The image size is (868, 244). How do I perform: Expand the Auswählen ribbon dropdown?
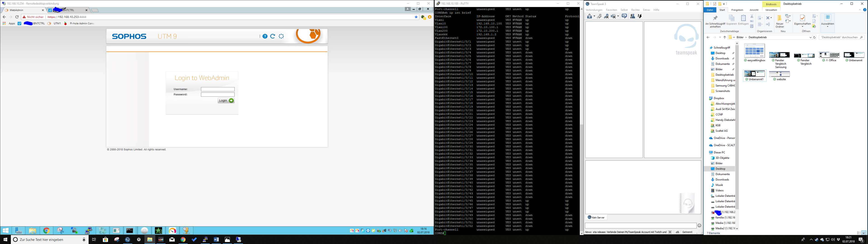[x=828, y=26]
